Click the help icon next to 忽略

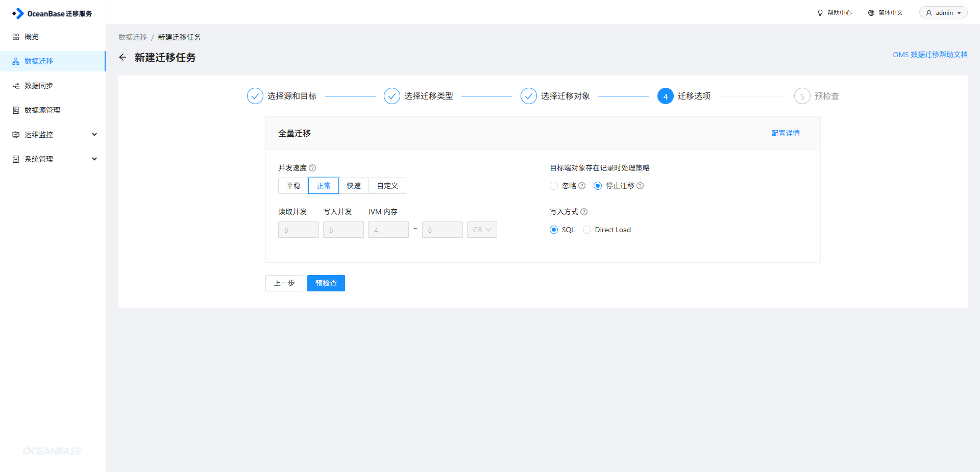pos(582,186)
